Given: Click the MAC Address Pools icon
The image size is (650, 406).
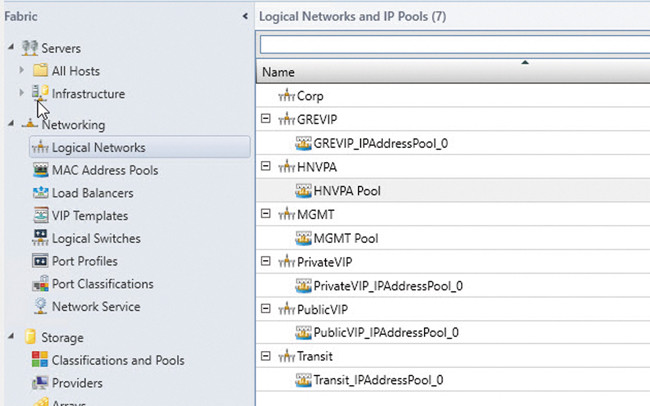Looking at the screenshot, I should tap(41, 171).
